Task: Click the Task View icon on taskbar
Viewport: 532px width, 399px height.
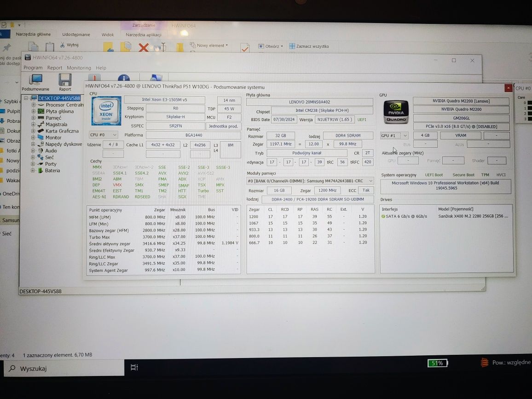Action: pos(134,367)
